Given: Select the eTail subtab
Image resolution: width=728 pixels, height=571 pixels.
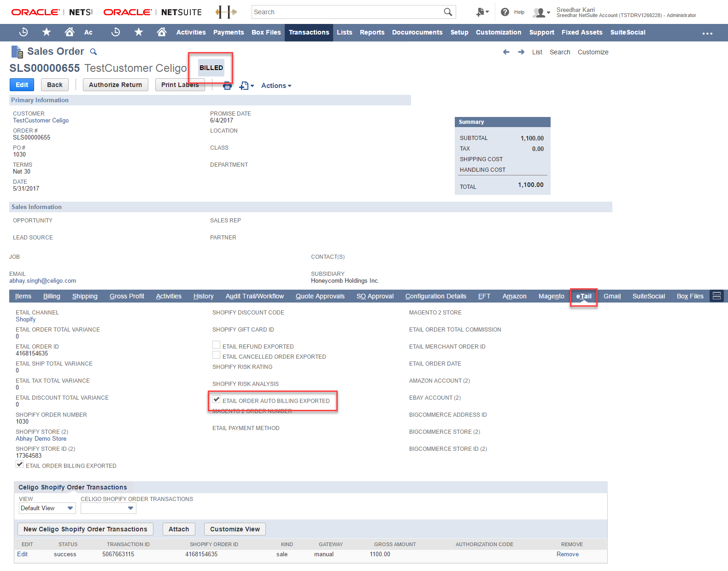Looking at the screenshot, I should click(x=583, y=296).
